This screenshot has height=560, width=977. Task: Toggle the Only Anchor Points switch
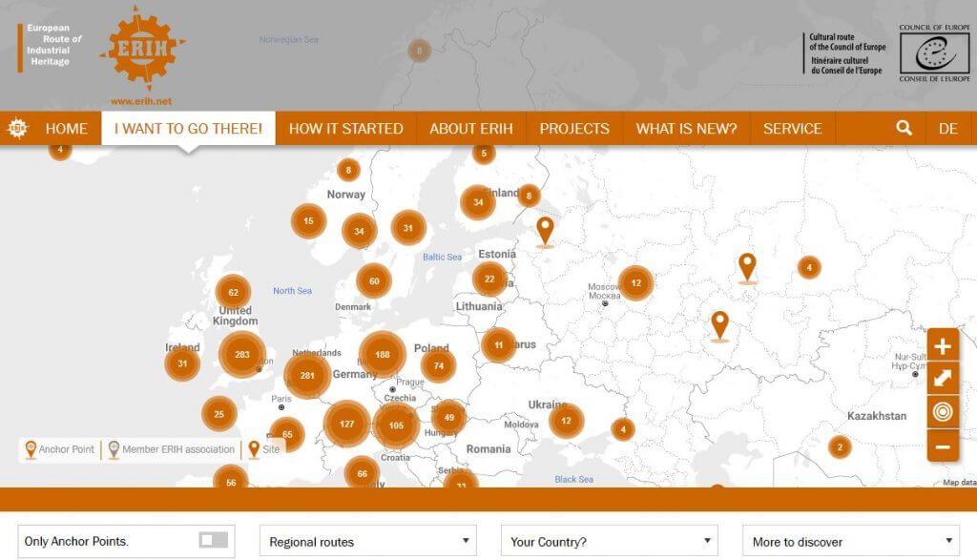coord(214,540)
